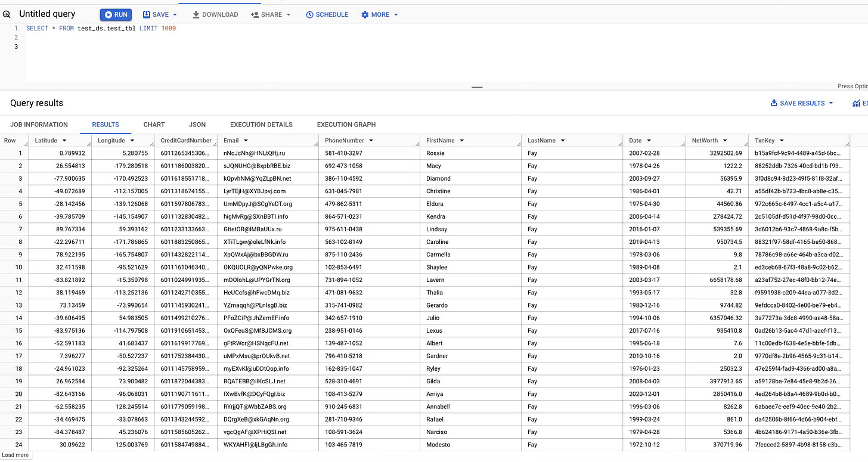Screen dimensions: 868x462
Task: Switch to the CHART tab
Action: (154, 125)
